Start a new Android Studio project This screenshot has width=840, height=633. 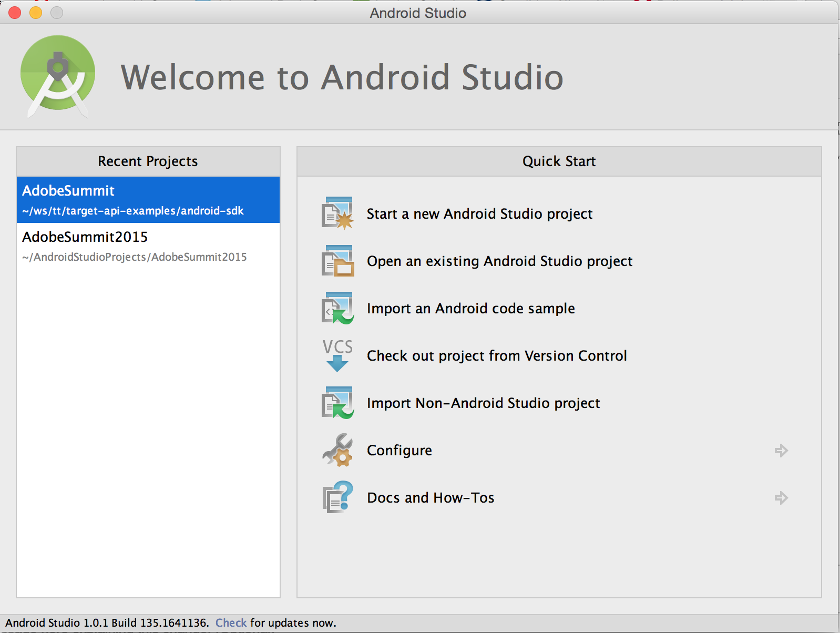(x=479, y=214)
